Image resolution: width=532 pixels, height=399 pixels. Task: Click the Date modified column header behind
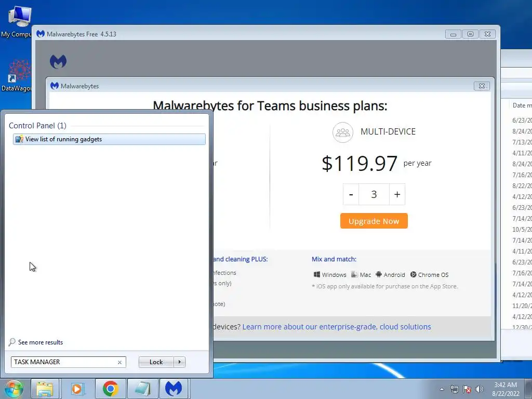pyautogui.click(x=521, y=105)
